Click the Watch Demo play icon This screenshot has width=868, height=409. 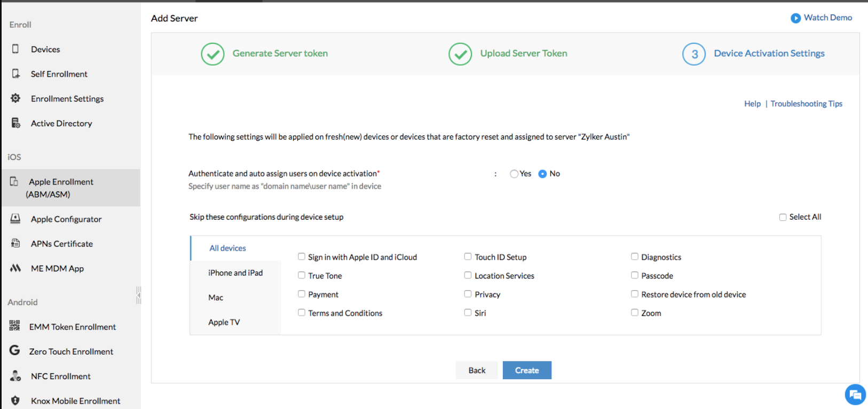795,18
